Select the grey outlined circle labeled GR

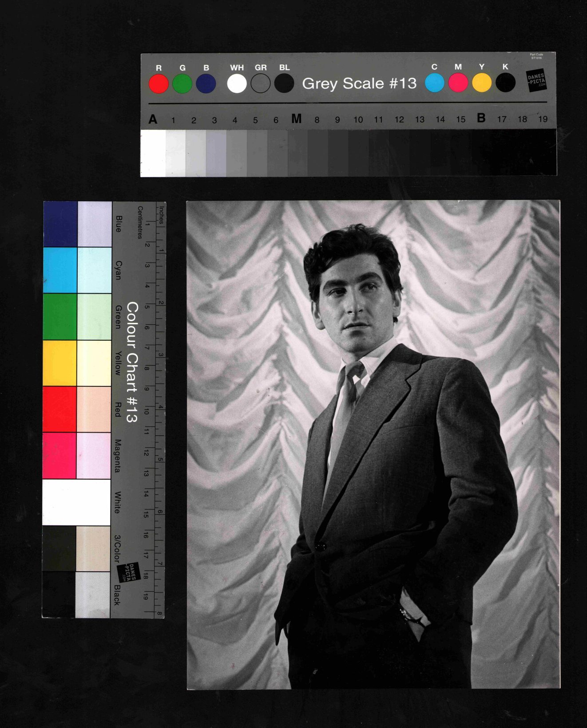[x=261, y=84]
